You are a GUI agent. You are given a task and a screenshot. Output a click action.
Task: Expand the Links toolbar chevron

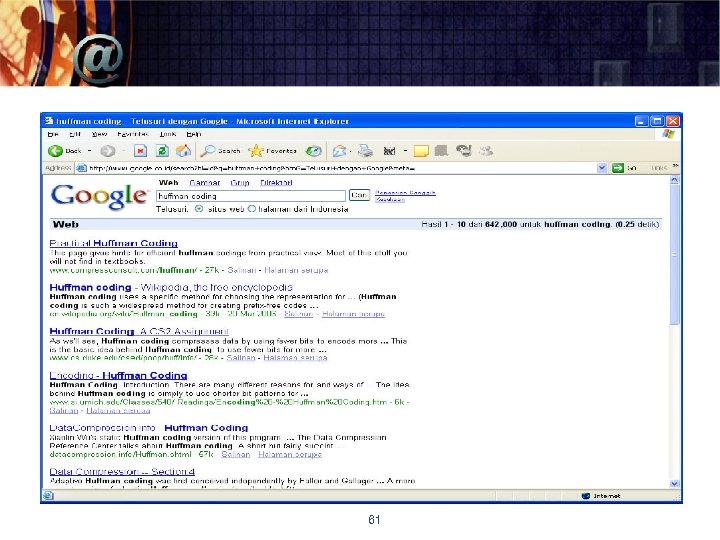[x=675, y=166]
